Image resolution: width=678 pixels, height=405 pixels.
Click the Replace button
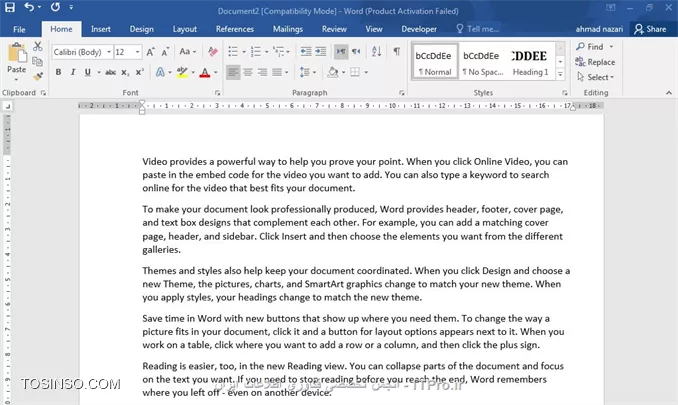pos(595,62)
